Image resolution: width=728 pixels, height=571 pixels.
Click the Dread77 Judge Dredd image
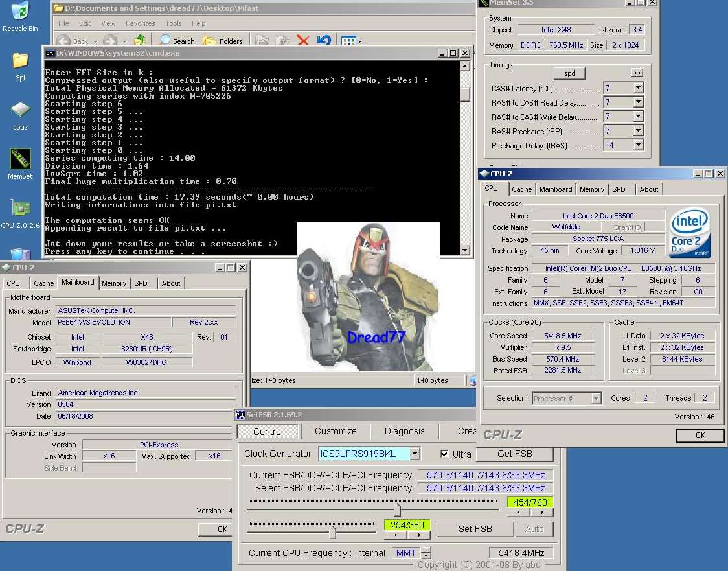[x=368, y=297]
